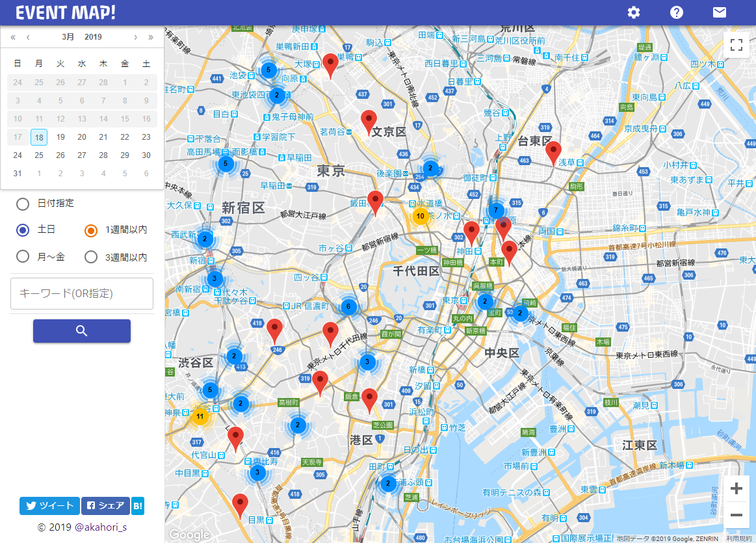Image resolution: width=756 pixels, height=543 pixels.
Task: Go to next year with double right arrow
Action: click(151, 37)
